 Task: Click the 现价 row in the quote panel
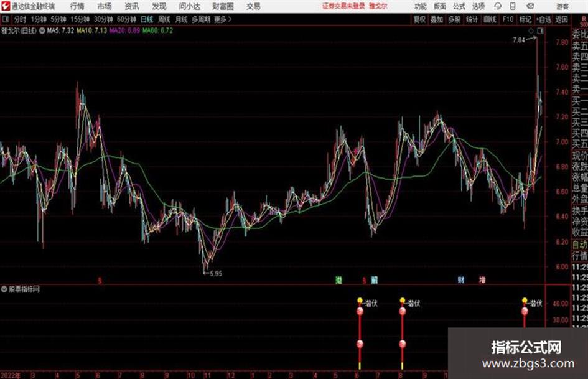tap(580, 156)
